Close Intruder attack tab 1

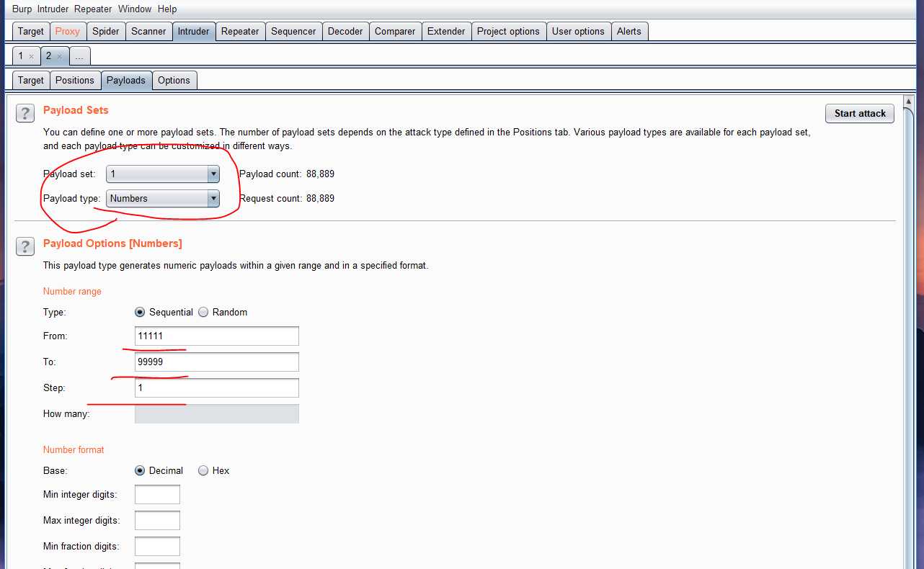31,56
